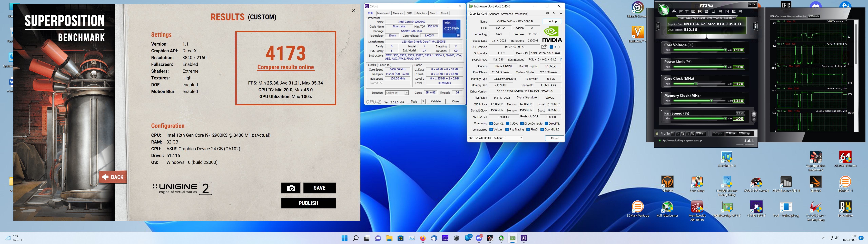Toggle CUDA checkbox in GPU-Z
The width and height of the screenshot is (868, 244).
[x=507, y=124]
